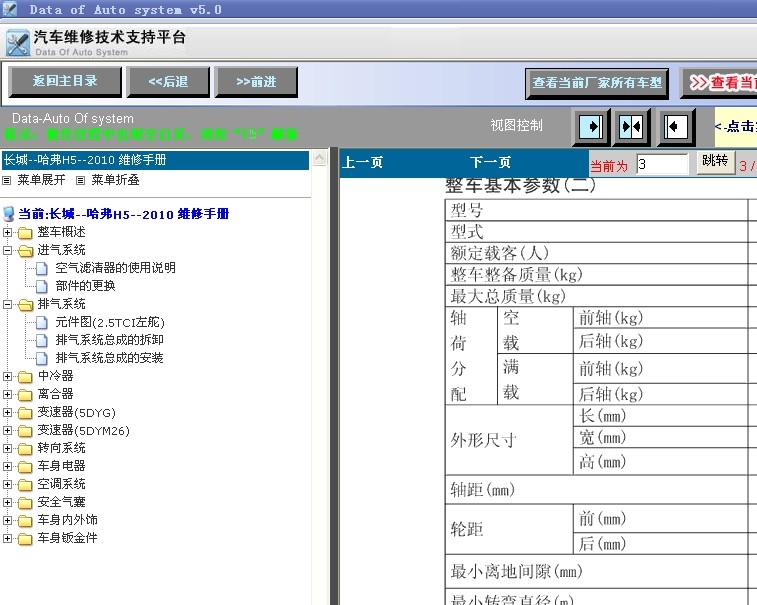
Task: Click the computer icon beside 当前:长城--哈弗H5
Action: coord(8,214)
